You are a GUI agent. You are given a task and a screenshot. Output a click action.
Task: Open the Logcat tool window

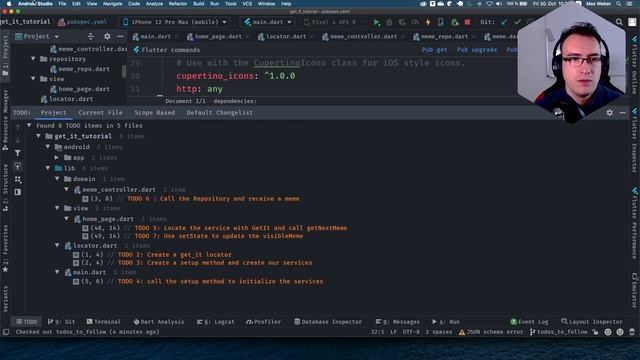[x=216, y=322]
